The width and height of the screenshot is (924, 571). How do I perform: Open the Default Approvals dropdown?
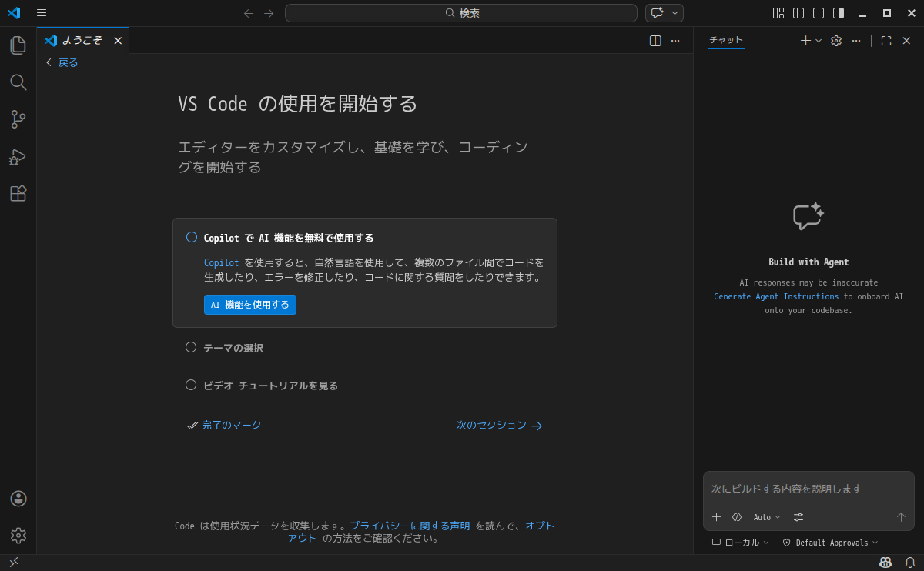click(830, 543)
